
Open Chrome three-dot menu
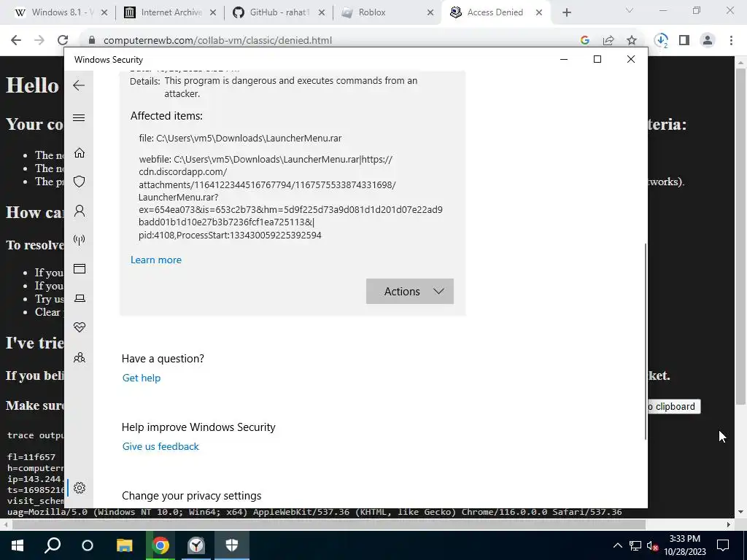tap(731, 40)
